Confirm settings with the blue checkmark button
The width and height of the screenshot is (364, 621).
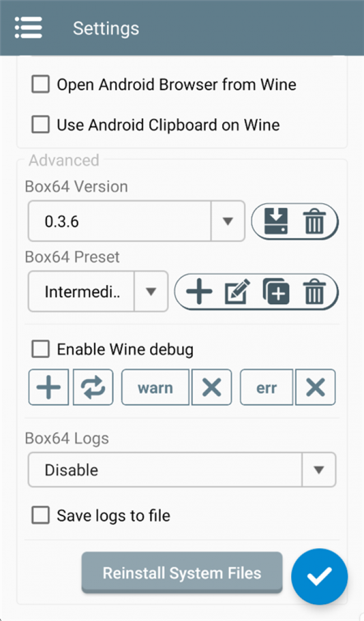pos(319,576)
